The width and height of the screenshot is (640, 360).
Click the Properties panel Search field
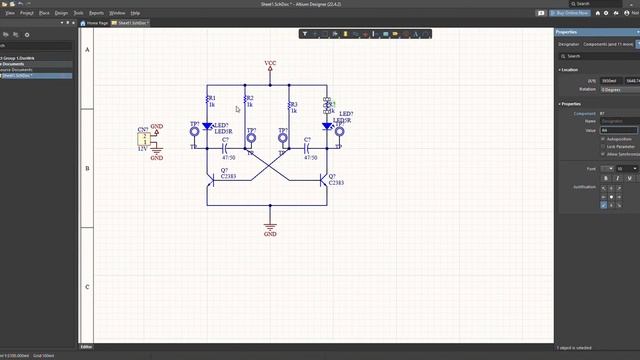[x=599, y=56]
